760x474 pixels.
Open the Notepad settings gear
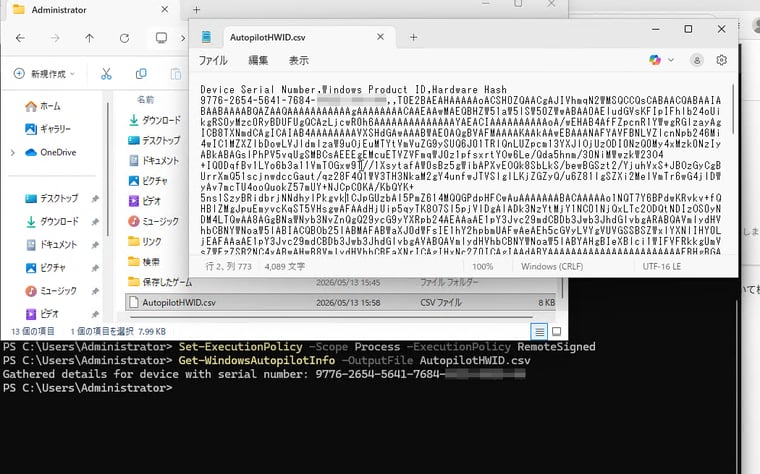721,60
